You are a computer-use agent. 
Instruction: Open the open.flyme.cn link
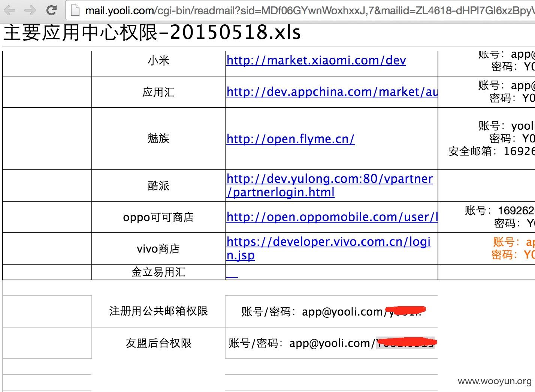(290, 139)
